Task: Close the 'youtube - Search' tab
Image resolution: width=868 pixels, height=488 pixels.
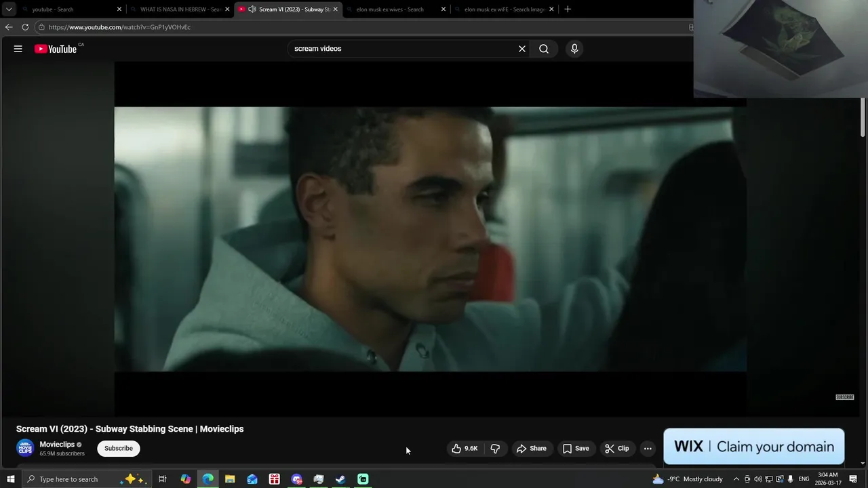Action: coord(119,9)
